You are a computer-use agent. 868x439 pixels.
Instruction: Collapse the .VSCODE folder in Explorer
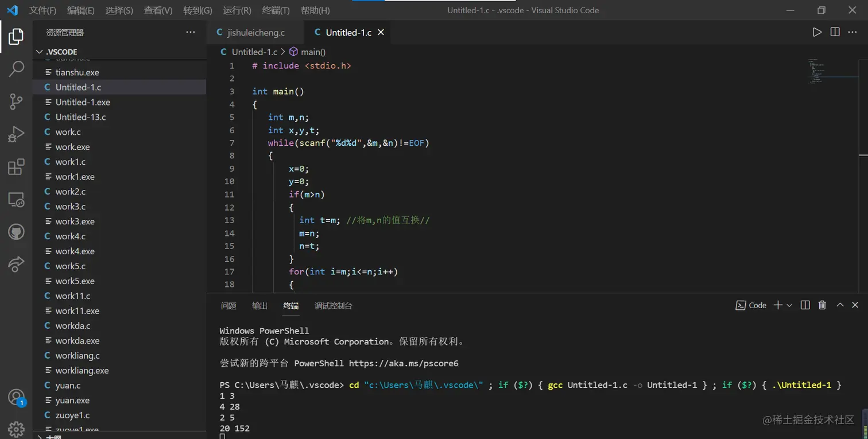pos(39,52)
